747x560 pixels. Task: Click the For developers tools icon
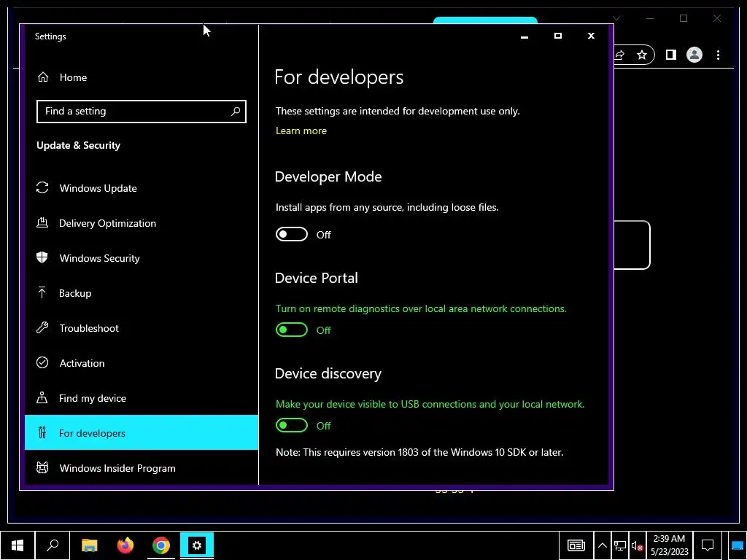click(x=42, y=432)
